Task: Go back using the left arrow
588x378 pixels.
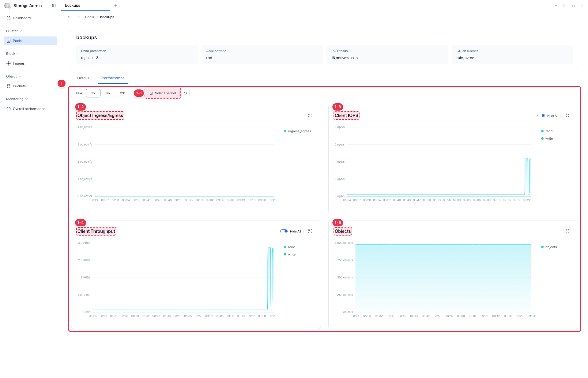Action: pyautogui.click(x=69, y=17)
